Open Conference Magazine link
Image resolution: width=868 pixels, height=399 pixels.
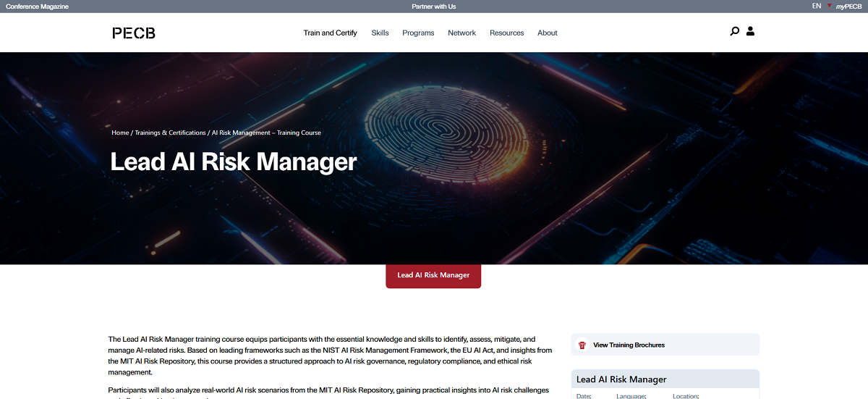(38, 7)
